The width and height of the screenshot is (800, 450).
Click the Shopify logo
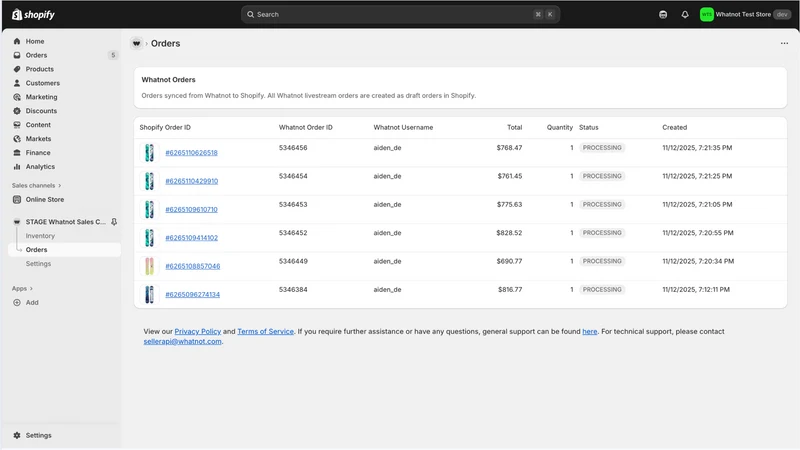(33, 14)
